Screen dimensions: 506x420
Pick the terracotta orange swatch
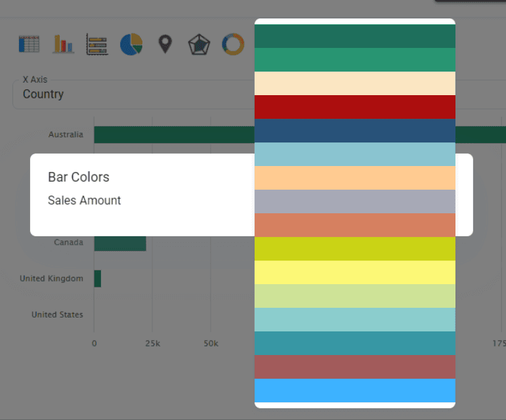coord(354,225)
